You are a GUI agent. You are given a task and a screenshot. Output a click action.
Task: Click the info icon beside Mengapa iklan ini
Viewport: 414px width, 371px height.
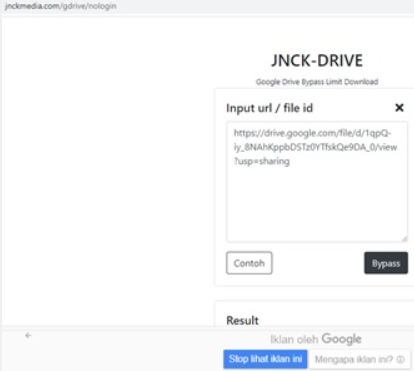pyautogui.click(x=401, y=359)
